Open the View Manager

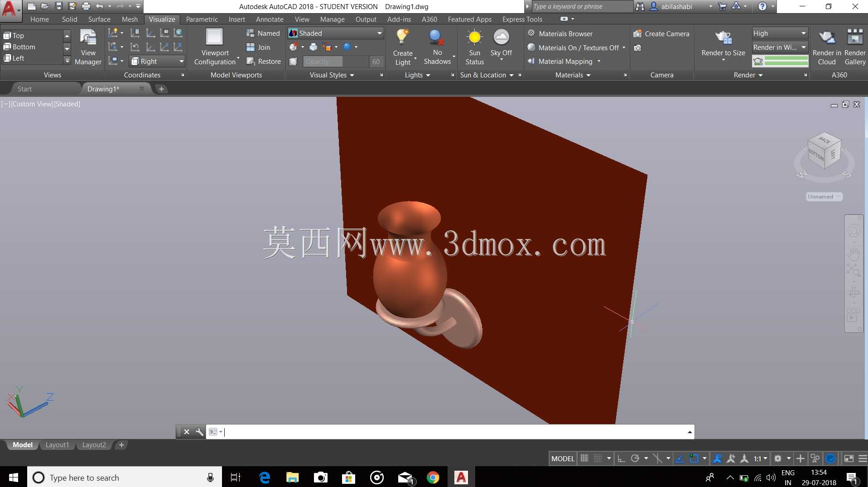point(88,47)
